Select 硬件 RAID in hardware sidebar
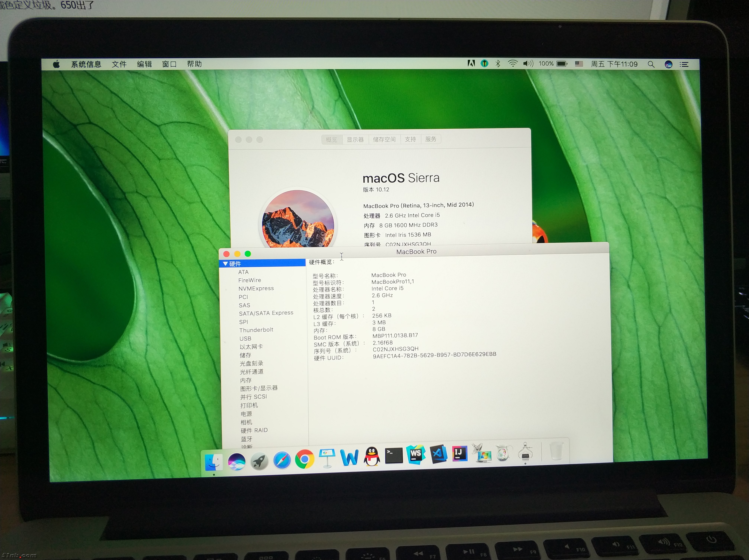The width and height of the screenshot is (749, 560). tap(254, 430)
